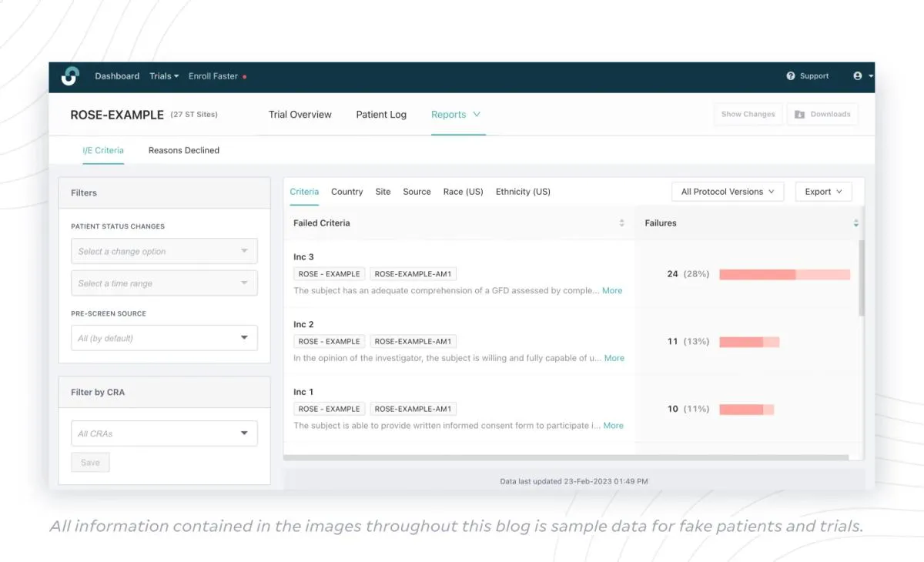Image resolution: width=924 pixels, height=562 pixels.
Task: Click the vertical scrollbar of criteria table
Action: point(862,277)
